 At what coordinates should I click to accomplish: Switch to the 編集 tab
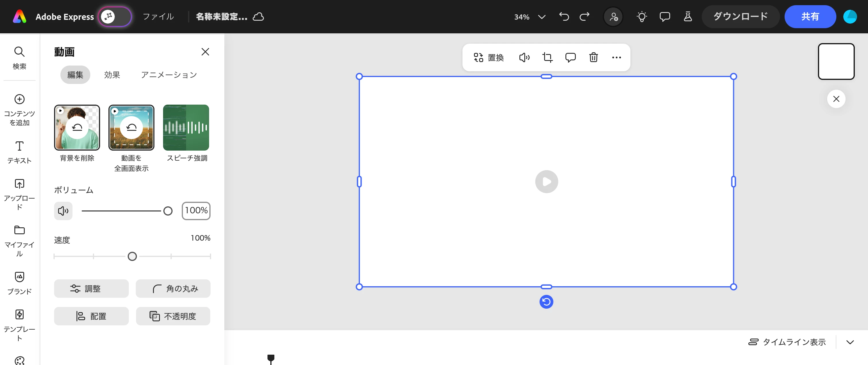(75, 75)
